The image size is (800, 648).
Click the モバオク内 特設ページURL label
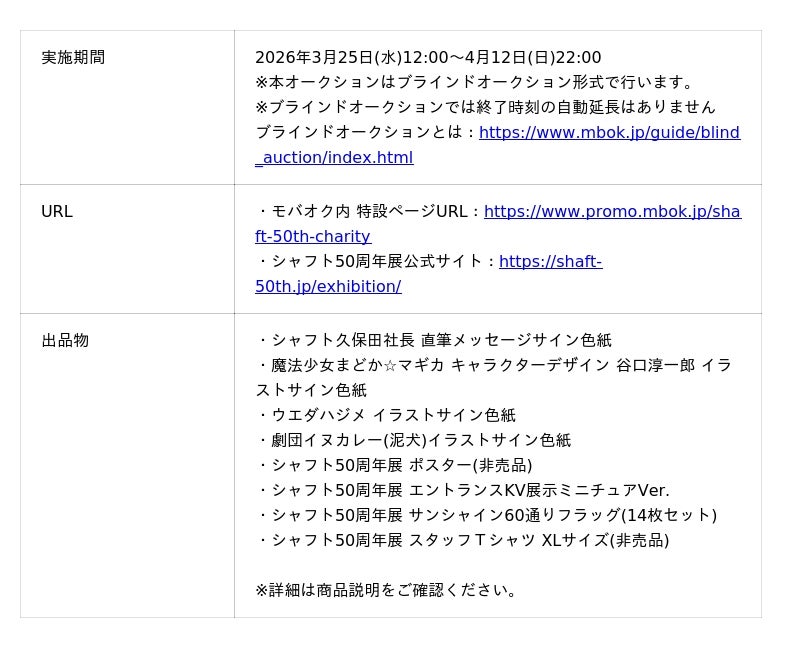click(369, 212)
